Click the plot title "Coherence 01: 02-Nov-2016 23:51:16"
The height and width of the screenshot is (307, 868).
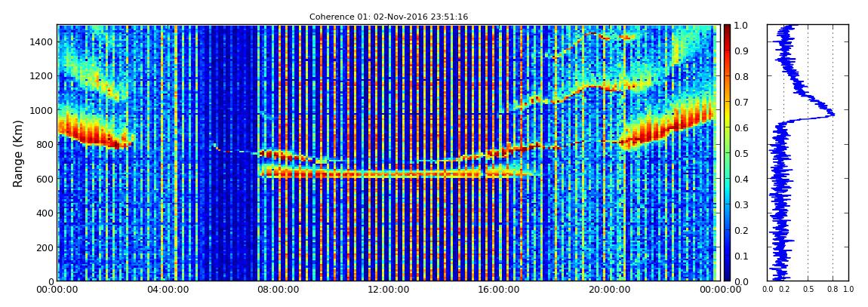click(x=389, y=17)
